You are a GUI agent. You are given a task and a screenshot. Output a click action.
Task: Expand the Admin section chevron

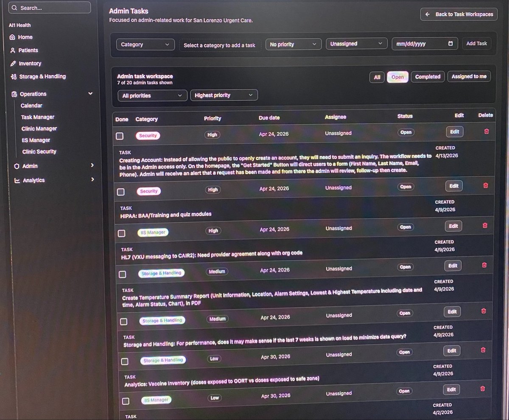click(92, 165)
